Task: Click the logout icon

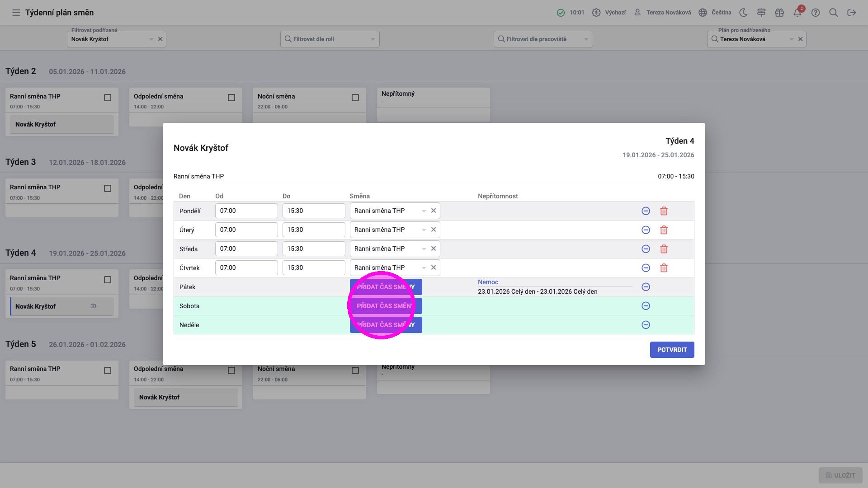Action: 852,13
